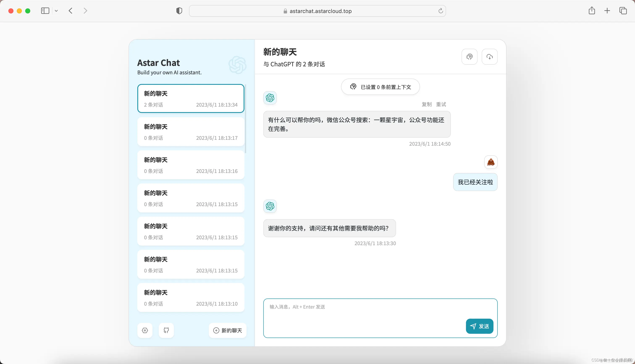635x364 pixels.
Task: Click the 2 条对话 count in first chat card
Action: (x=153, y=105)
